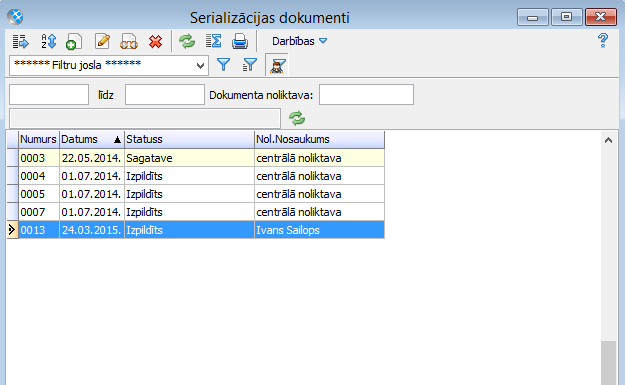This screenshot has height=385, width=625.
Task: Toggle the user filter funnel button
Action: coord(277,65)
